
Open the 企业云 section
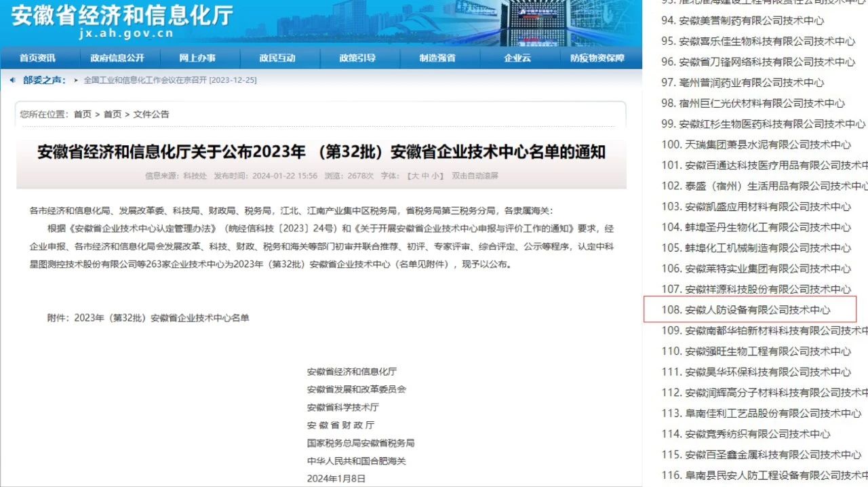[x=517, y=58]
